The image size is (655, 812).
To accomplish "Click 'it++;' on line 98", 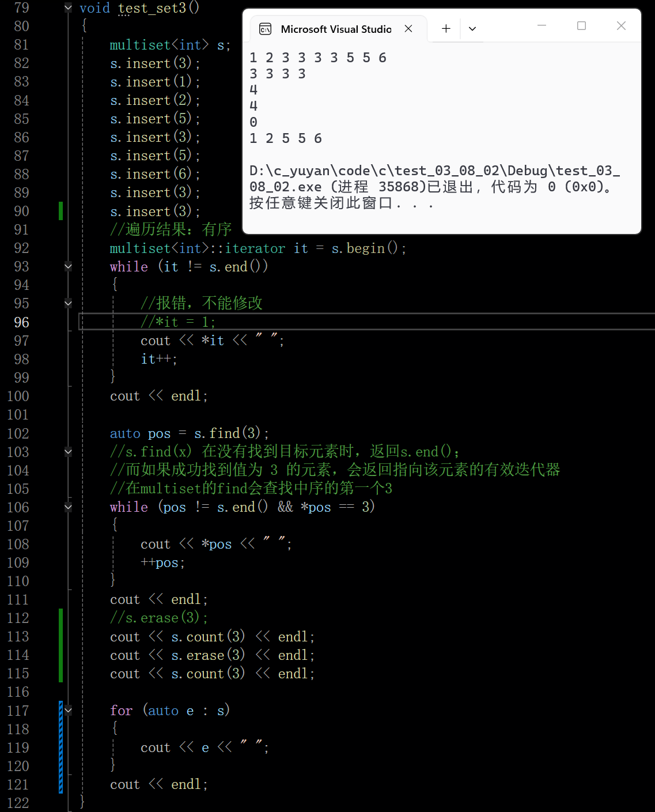I will tap(159, 359).
